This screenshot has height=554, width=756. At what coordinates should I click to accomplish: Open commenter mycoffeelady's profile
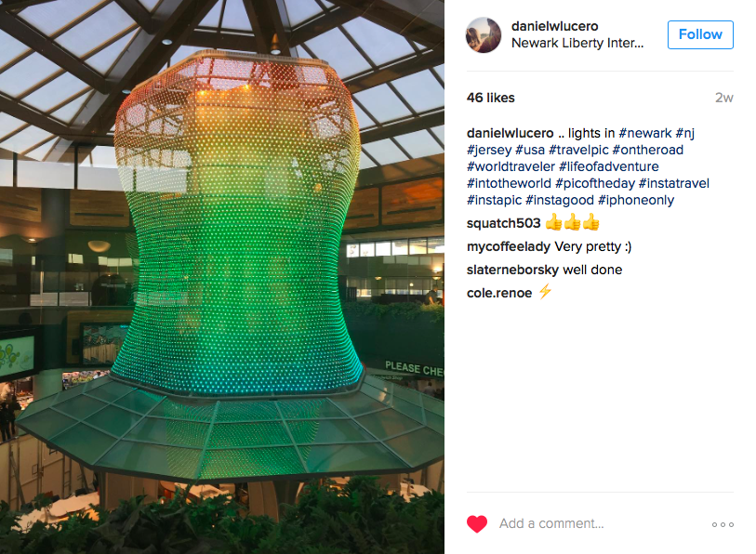(508, 247)
